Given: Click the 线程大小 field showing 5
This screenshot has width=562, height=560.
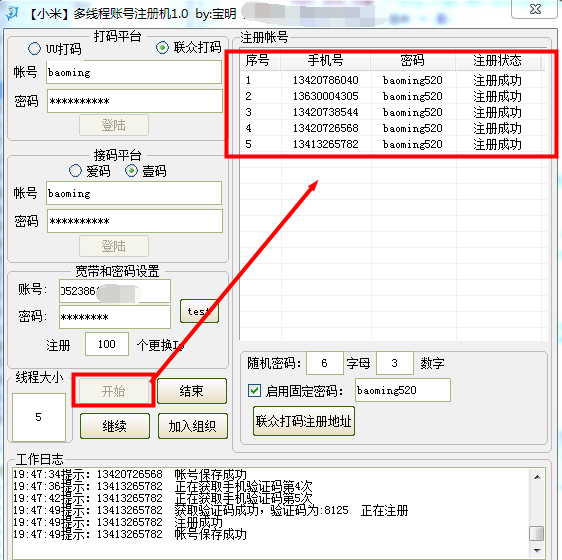Looking at the screenshot, I should [39, 417].
